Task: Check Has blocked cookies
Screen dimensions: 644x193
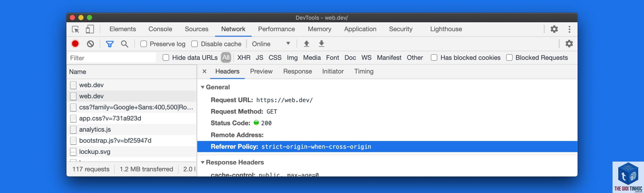Action: coord(434,58)
